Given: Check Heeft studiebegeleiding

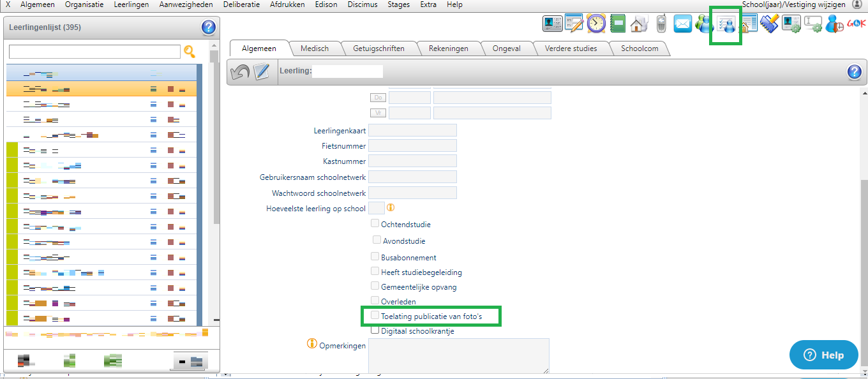Looking at the screenshot, I should tap(375, 271).
